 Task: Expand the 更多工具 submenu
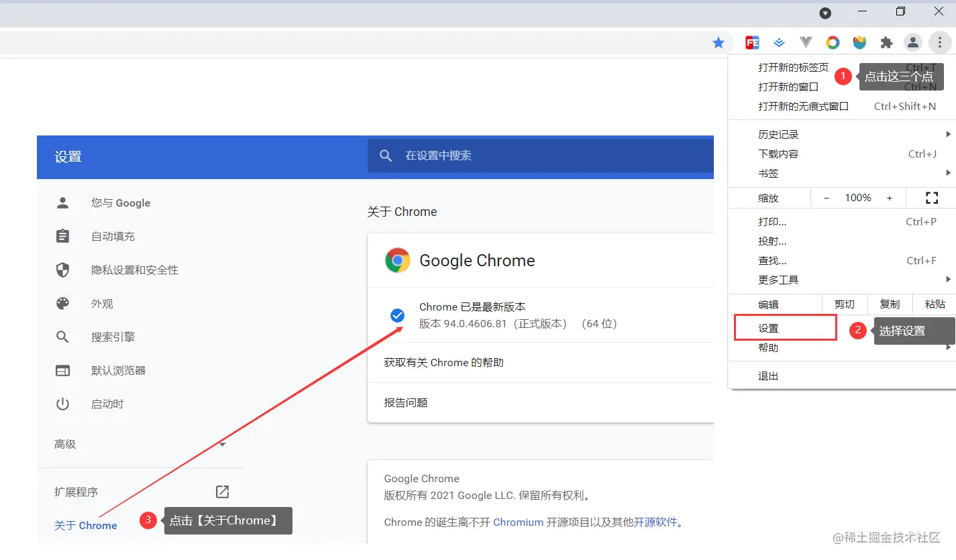(x=949, y=279)
